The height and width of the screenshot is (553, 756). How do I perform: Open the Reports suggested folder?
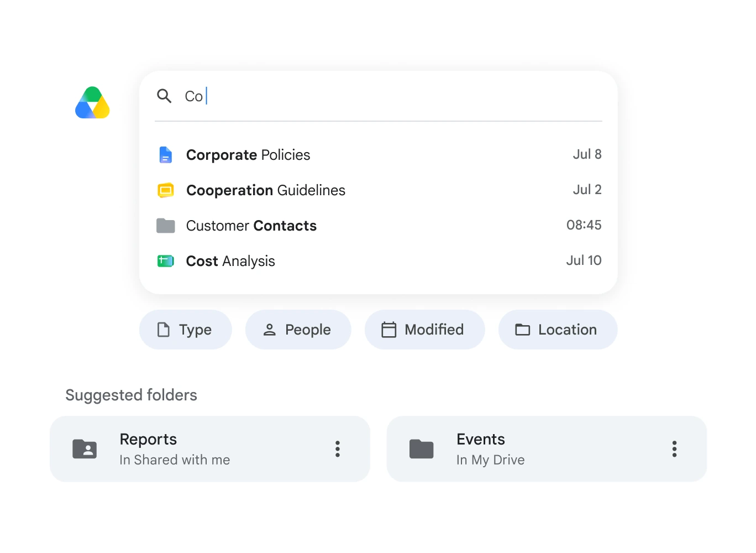(x=210, y=449)
